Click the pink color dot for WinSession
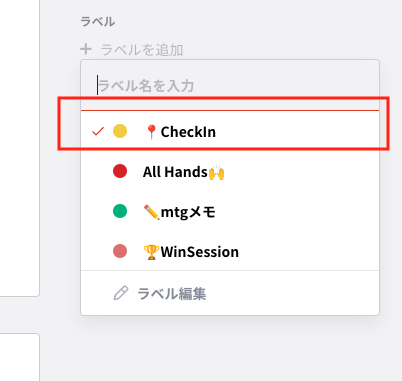 point(120,251)
